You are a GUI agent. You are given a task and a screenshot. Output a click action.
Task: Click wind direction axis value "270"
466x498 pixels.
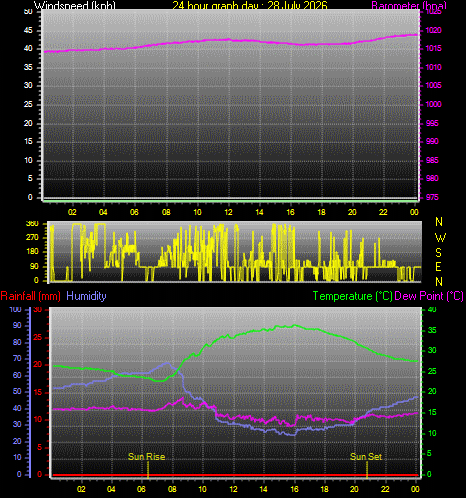[x=32, y=238]
